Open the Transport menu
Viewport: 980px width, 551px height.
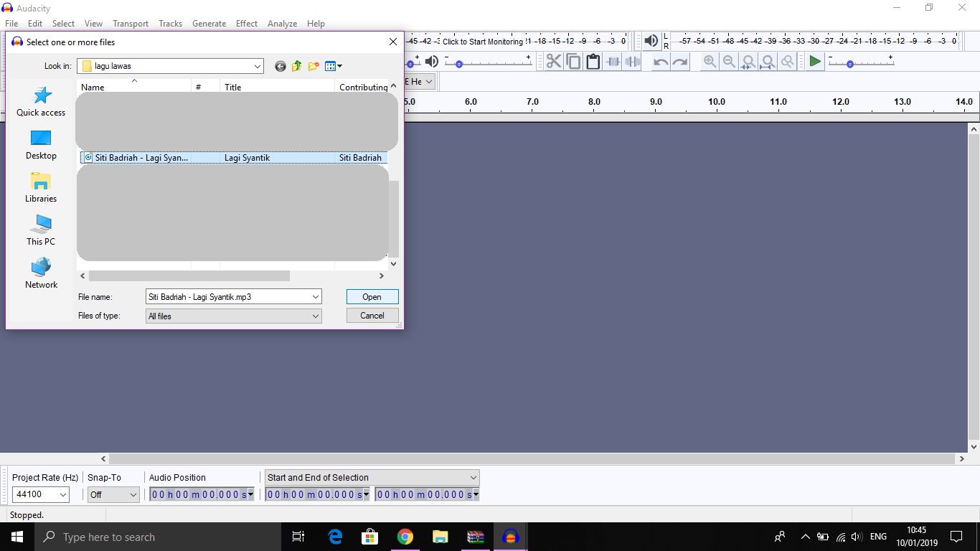pyautogui.click(x=131, y=24)
